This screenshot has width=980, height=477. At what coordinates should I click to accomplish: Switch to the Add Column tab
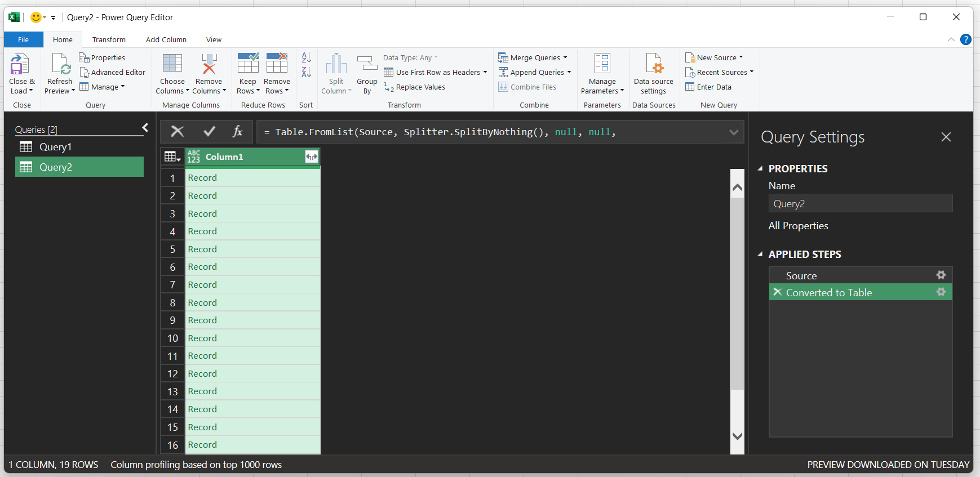coord(166,39)
